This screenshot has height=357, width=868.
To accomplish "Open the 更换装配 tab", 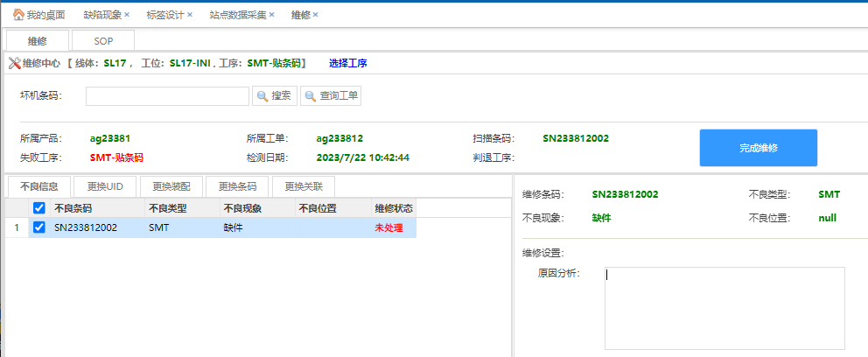I will pos(171,186).
